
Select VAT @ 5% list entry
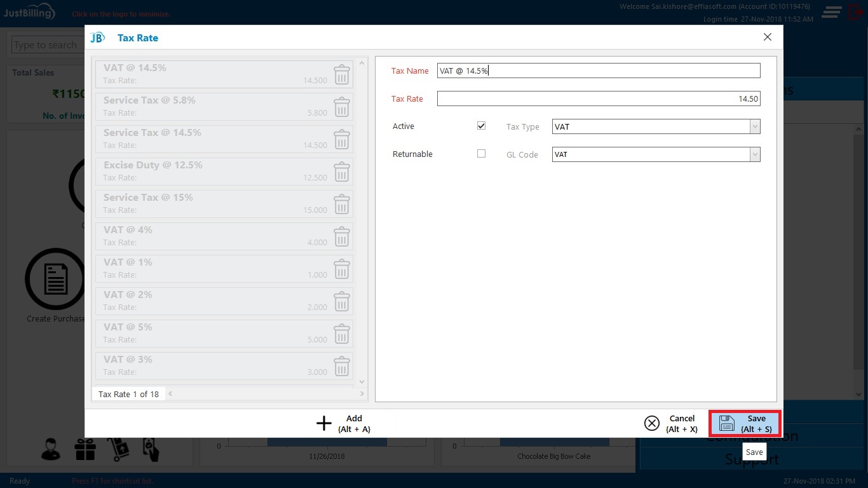(x=224, y=334)
